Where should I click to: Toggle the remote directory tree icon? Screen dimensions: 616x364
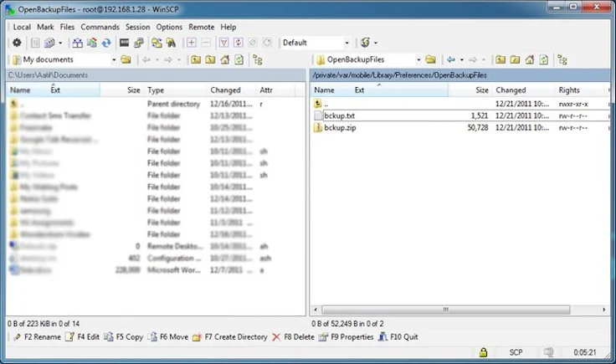[562, 59]
